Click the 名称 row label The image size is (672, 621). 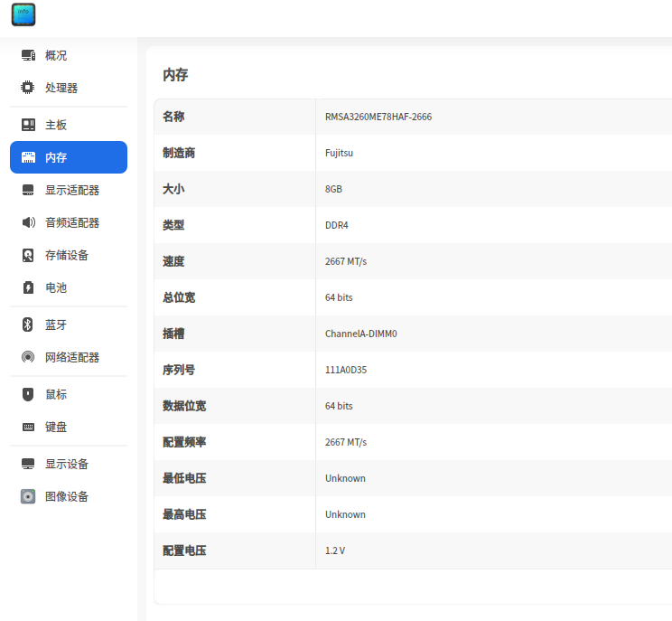coord(173,117)
